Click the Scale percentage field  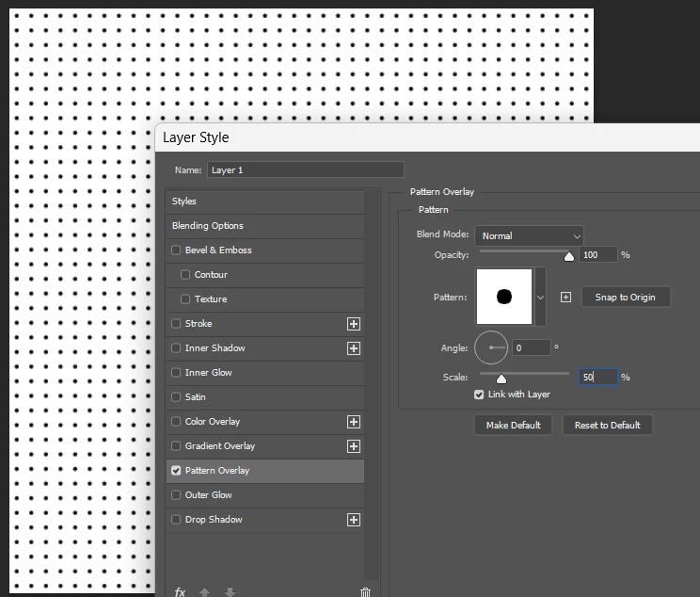coord(598,378)
